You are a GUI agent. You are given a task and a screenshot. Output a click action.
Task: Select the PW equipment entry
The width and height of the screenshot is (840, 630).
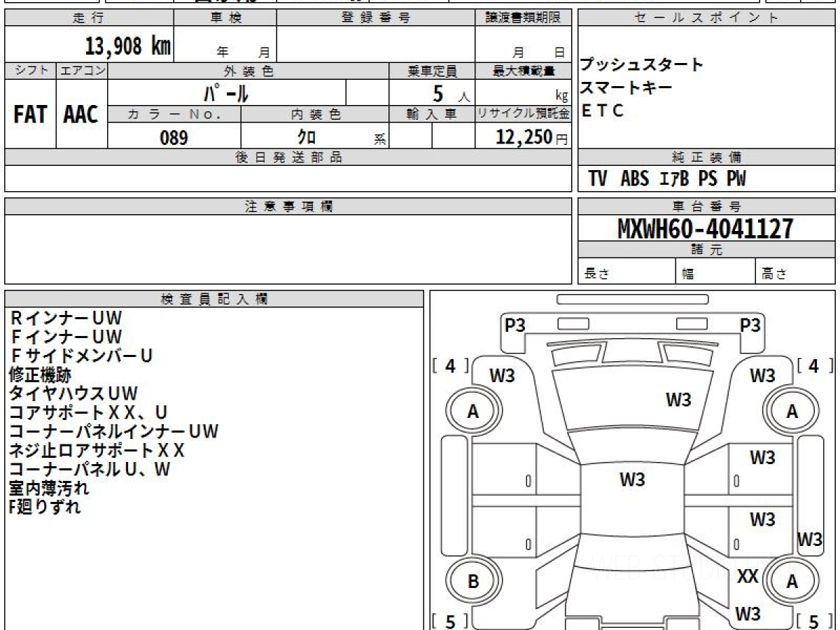click(x=736, y=179)
